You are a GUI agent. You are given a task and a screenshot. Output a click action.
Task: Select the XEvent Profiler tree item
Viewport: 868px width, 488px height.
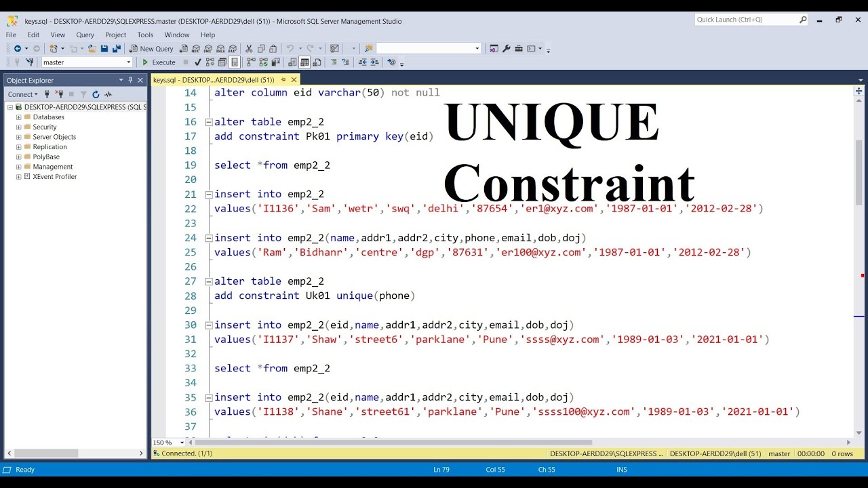click(54, 177)
